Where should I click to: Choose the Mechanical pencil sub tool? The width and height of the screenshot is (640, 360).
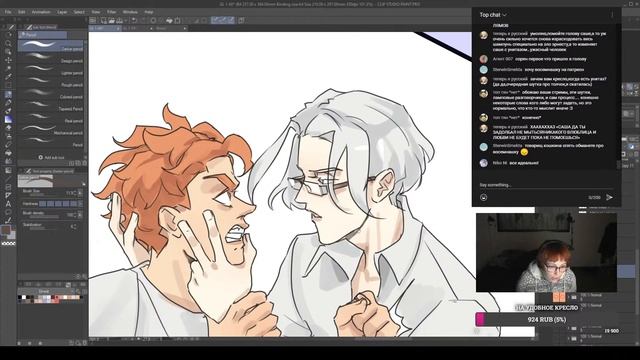point(51,129)
